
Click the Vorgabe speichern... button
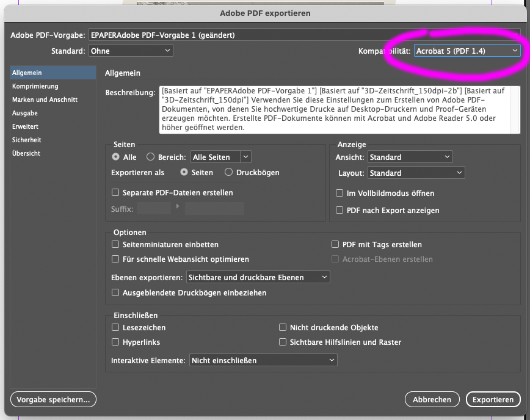pos(53,399)
